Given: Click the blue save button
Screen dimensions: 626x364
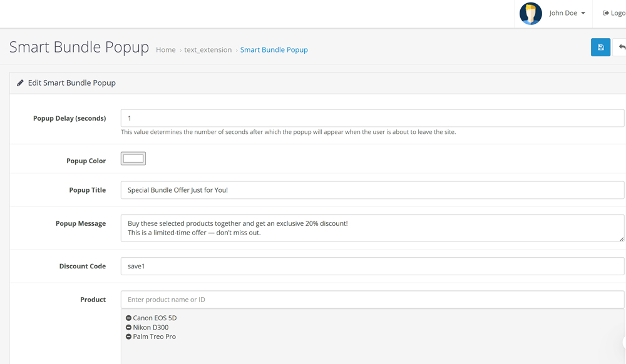Looking at the screenshot, I should (600, 48).
